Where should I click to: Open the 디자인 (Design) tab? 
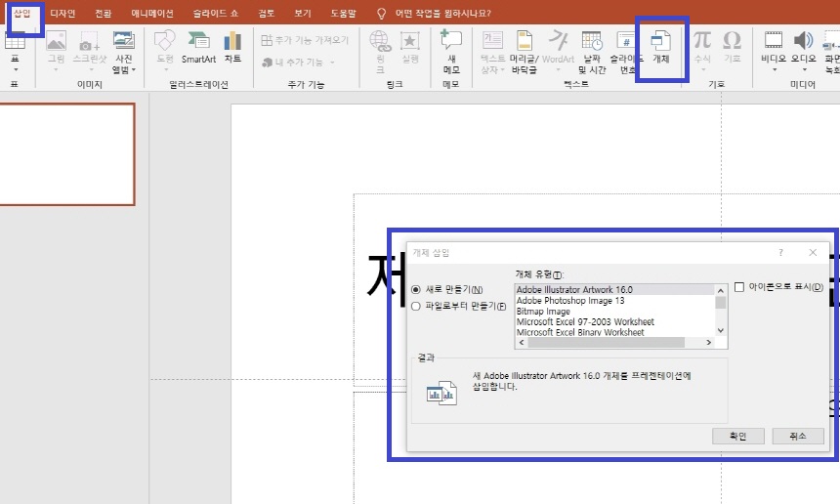pyautogui.click(x=63, y=13)
